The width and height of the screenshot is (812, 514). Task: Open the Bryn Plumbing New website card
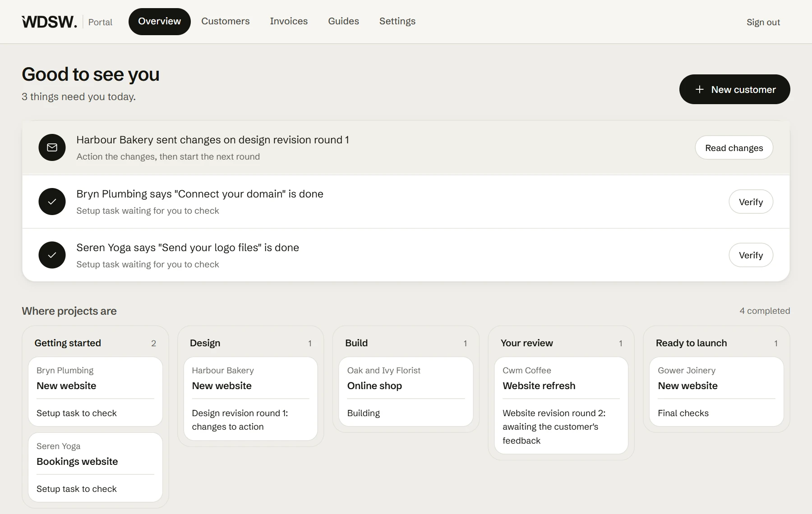(95, 391)
